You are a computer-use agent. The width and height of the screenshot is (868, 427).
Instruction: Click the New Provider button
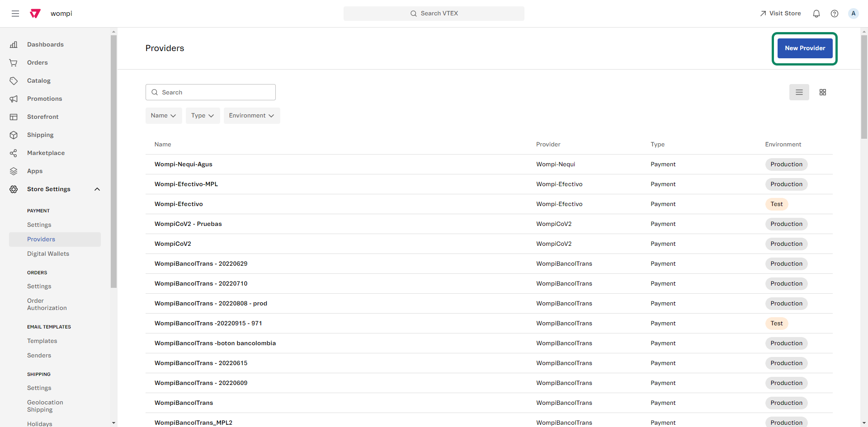pos(804,48)
